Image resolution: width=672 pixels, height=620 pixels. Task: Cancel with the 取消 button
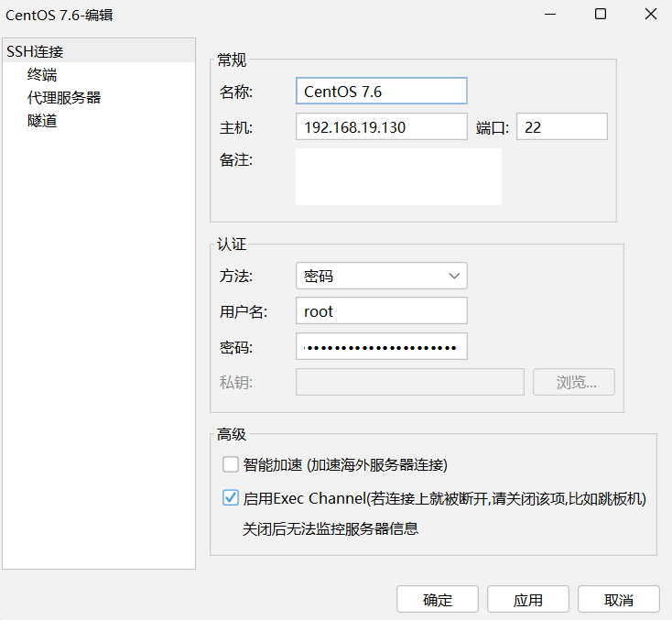618,600
